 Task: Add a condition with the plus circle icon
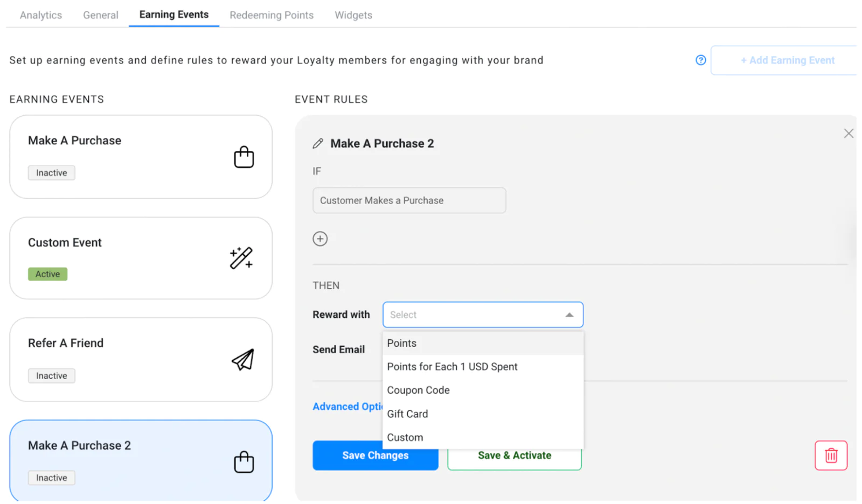point(320,239)
